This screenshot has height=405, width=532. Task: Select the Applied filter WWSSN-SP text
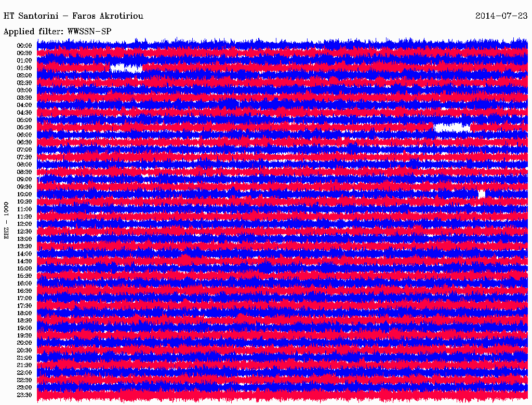tap(58, 32)
